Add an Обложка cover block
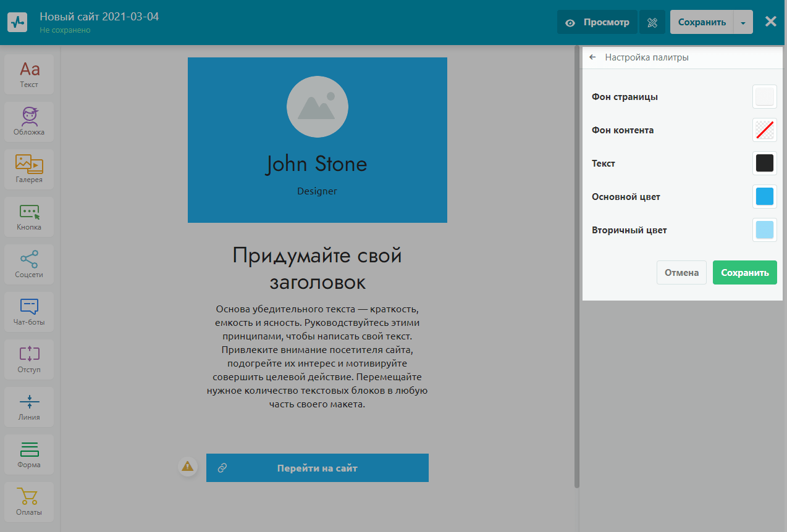 pos(29,122)
